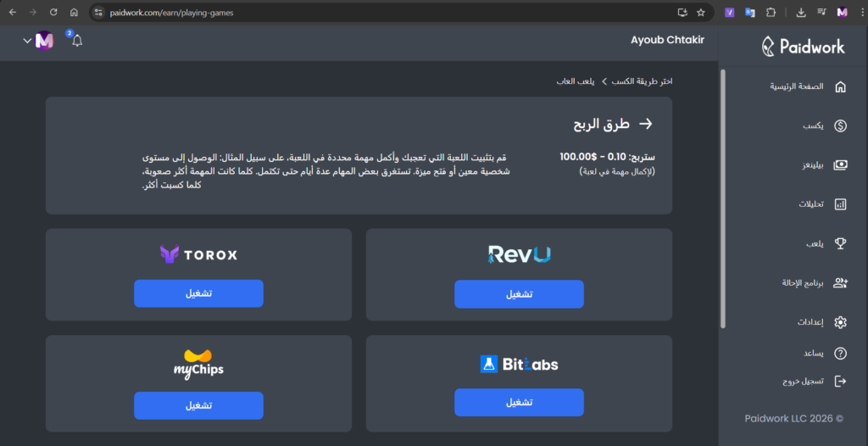Click the page vertical scrollbar
Screen dimensions: 868x446
click(x=722, y=198)
